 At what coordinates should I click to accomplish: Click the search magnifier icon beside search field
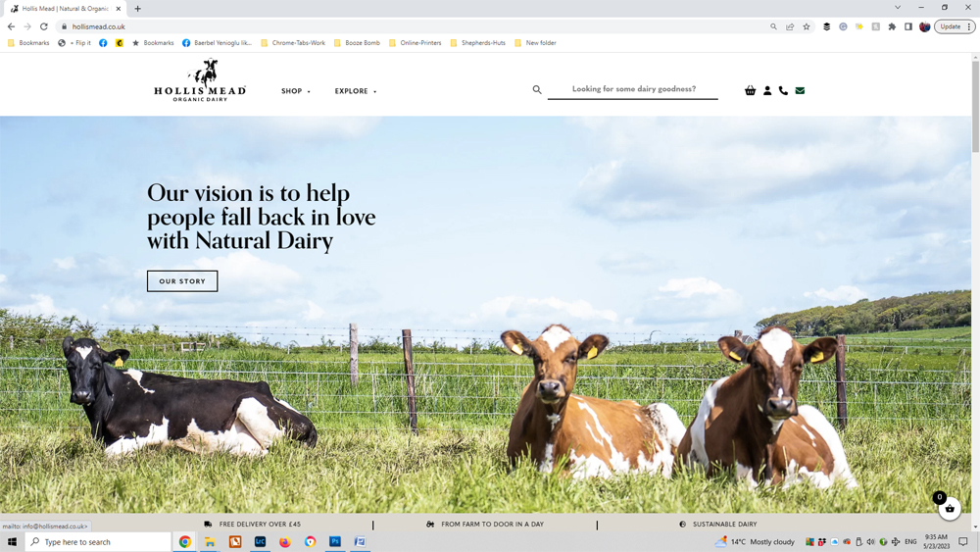coord(537,90)
